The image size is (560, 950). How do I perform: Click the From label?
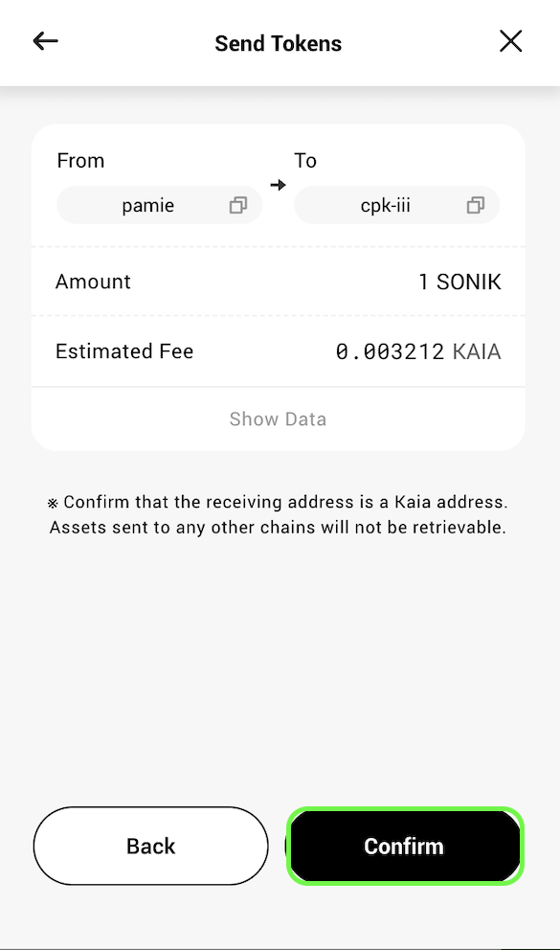coord(80,161)
